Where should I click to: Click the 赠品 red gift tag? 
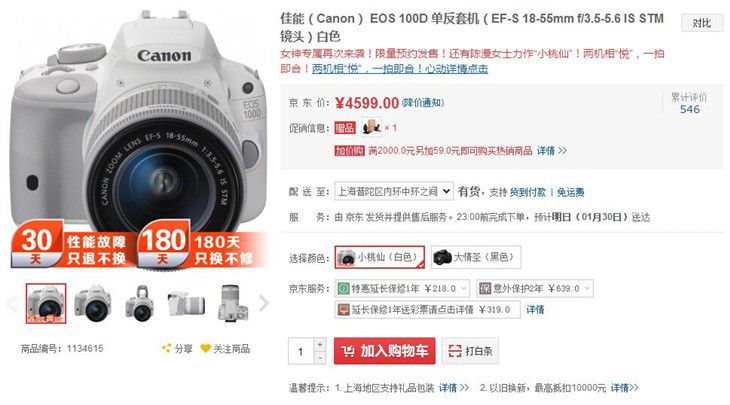[345, 128]
